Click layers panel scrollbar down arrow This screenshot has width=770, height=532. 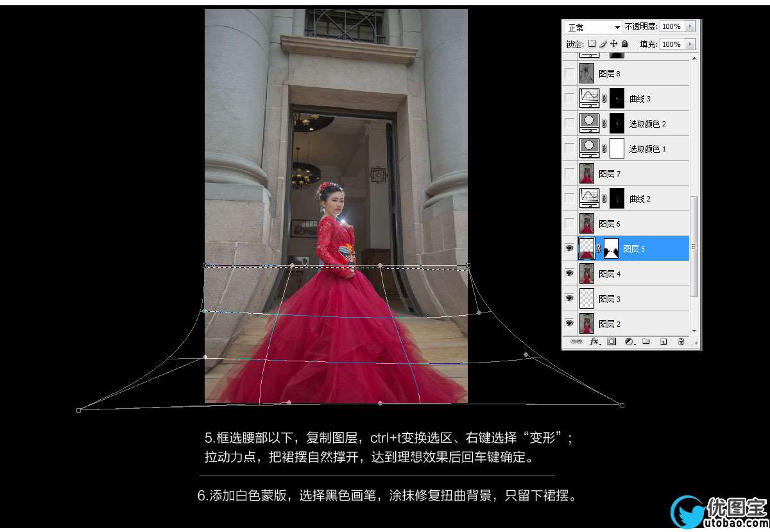point(694,330)
